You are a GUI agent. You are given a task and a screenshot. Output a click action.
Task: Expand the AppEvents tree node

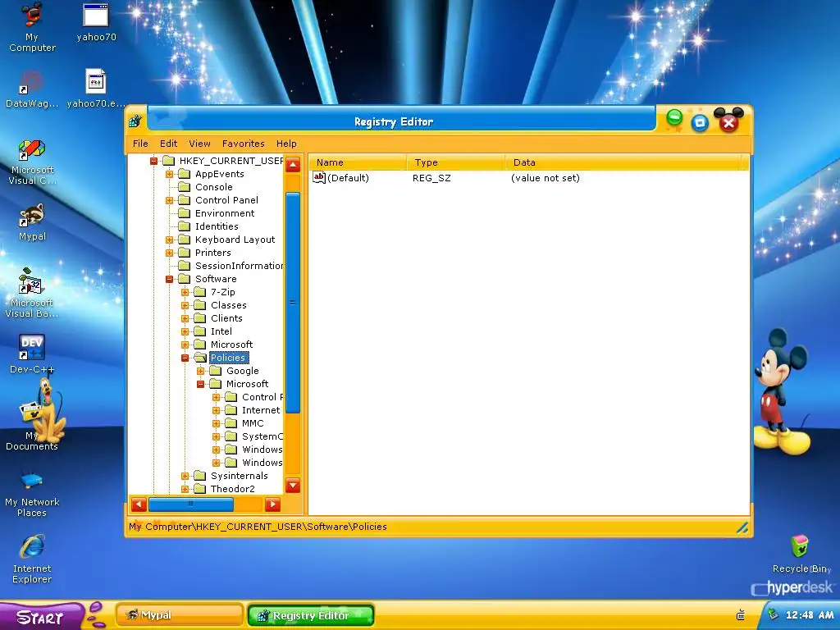169,174
